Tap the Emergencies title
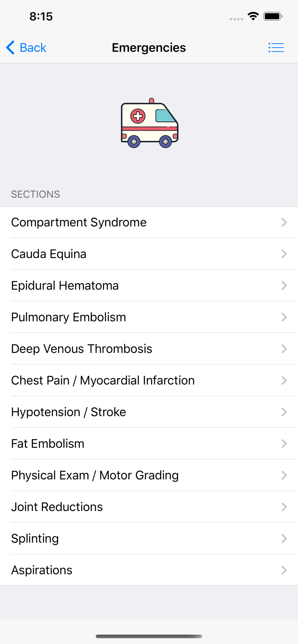 tap(149, 48)
